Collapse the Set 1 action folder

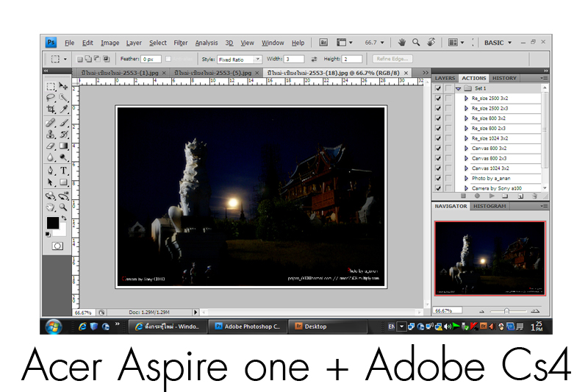458,88
